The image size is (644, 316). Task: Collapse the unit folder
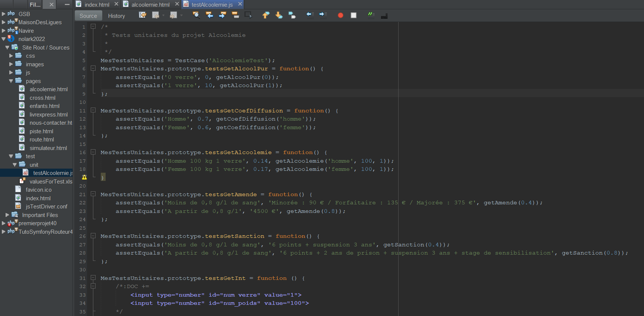coord(15,165)
